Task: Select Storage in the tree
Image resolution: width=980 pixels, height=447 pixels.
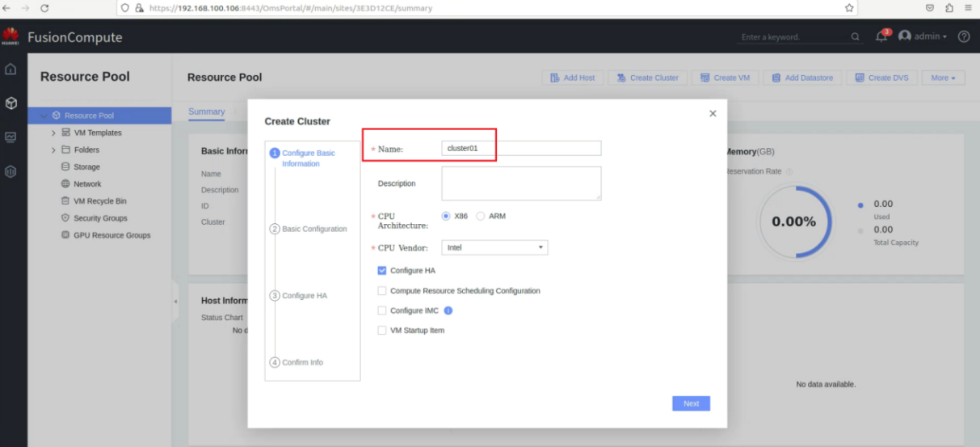Action: 86,167
